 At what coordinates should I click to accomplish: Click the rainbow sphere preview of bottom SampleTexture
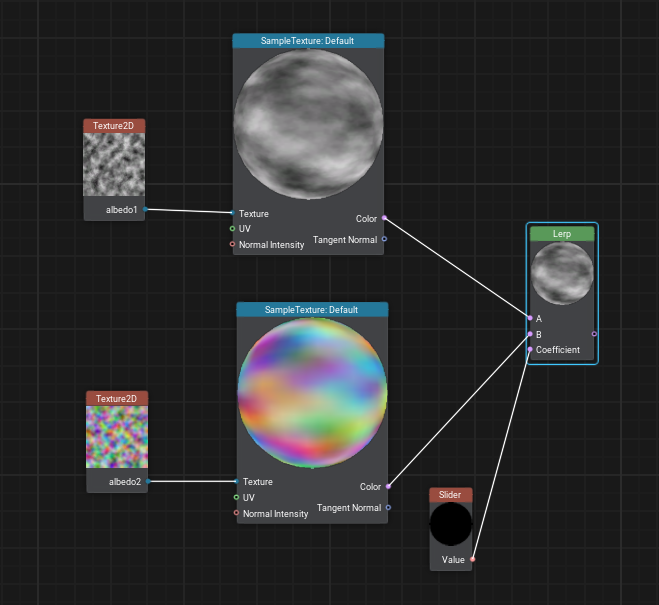312,393
